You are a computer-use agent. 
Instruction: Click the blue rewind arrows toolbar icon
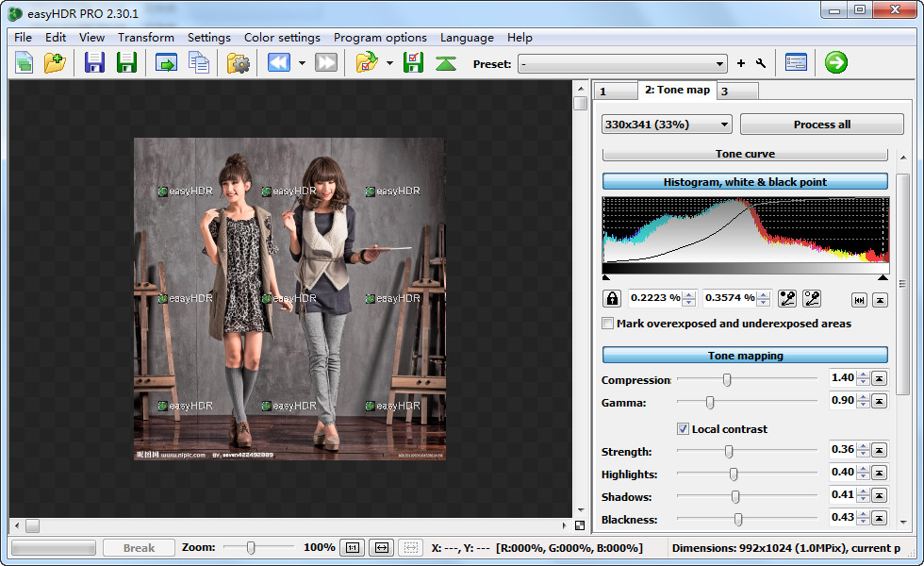click(x=278, y=63)
